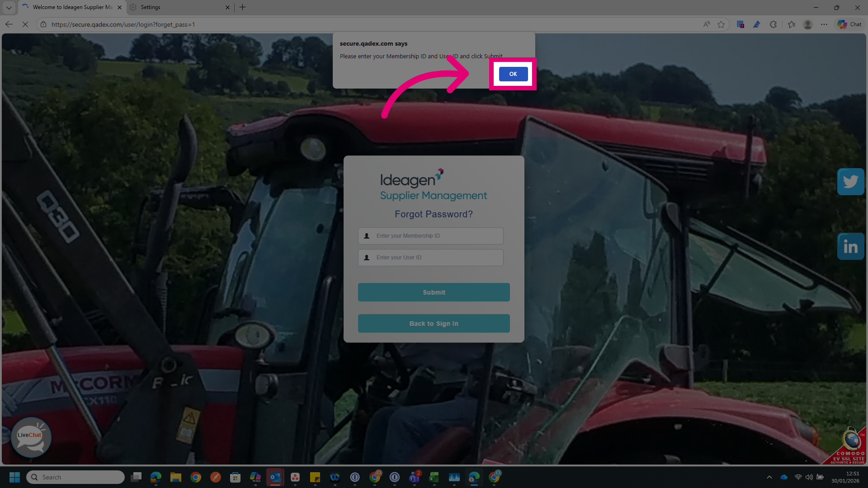868x488 pixels.
Task: Open the orange pen app on the taskbar
Action: pyautogui.click(x=216, y=477)
